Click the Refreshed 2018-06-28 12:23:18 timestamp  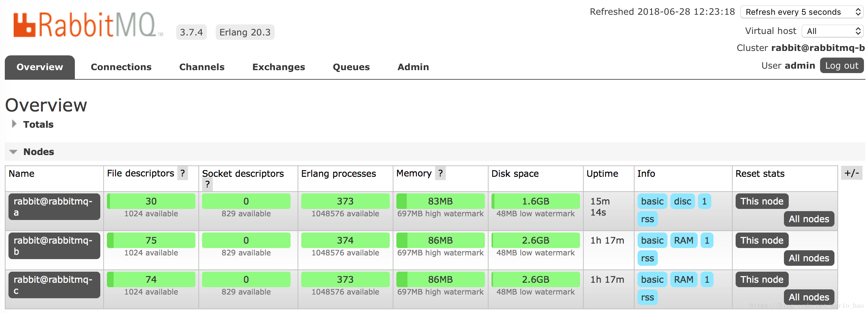point(662,12)
